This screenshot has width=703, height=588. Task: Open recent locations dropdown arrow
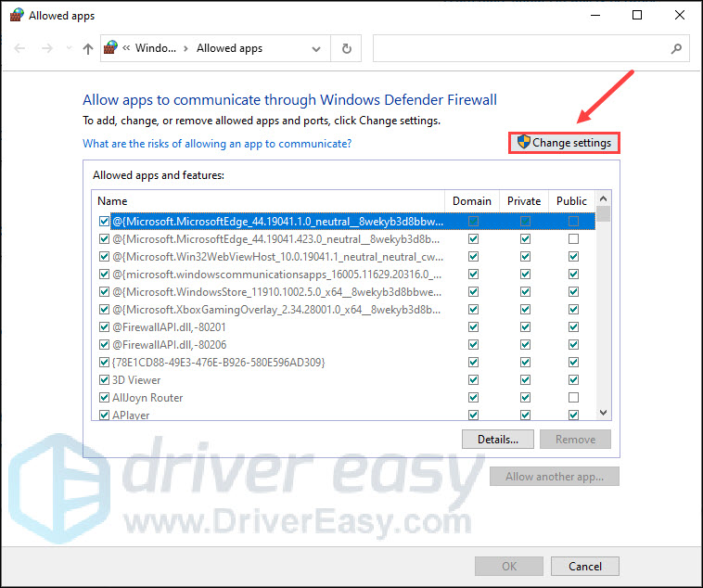click(69, 48)
